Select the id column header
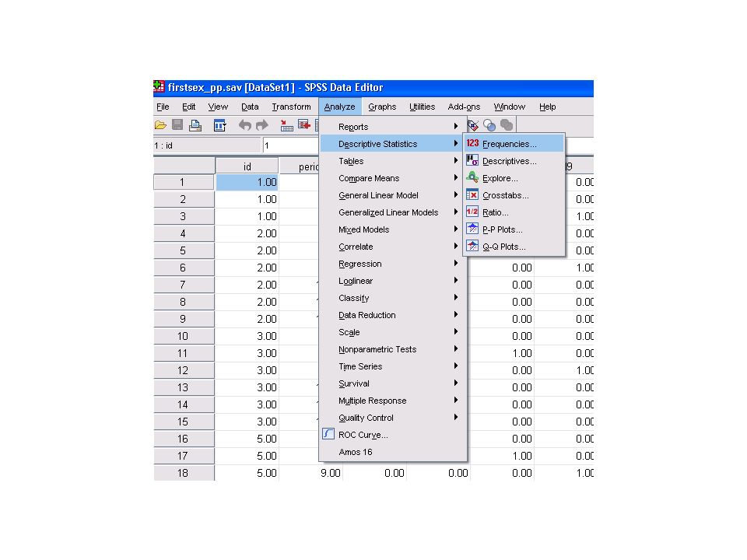The image size is (747, 560). coord(247,166)
